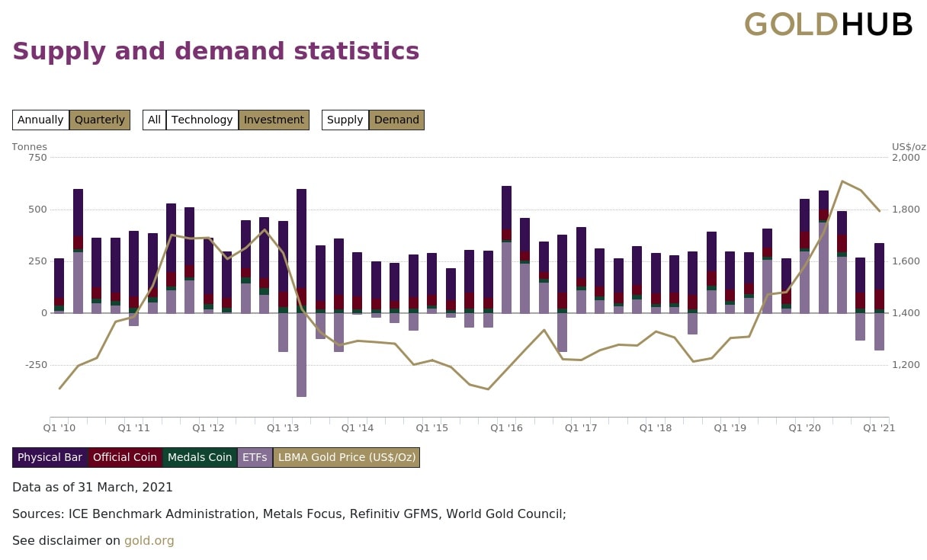Image resolution: width=927 pixels, height=560 pixels.
Task: Click the Q1 '10 x-axis label
Action: coord(59,428)
